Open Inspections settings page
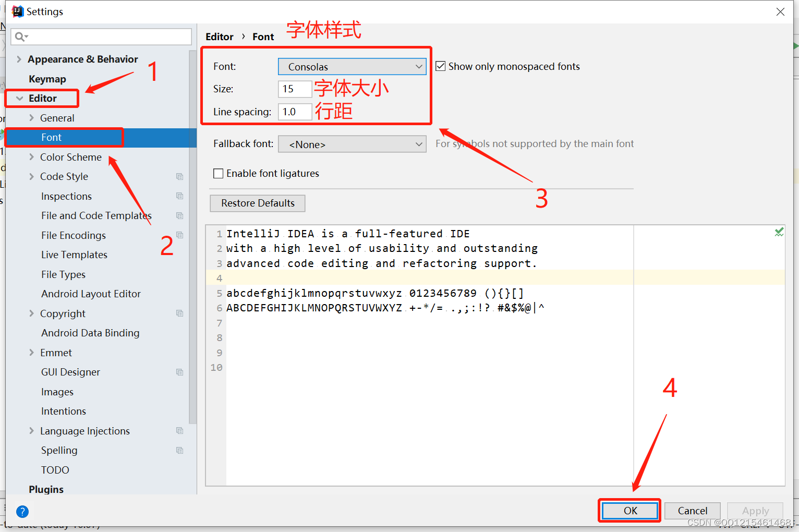Image resolution: width=799 pixels, height=532 pixels. coord(66,196)
